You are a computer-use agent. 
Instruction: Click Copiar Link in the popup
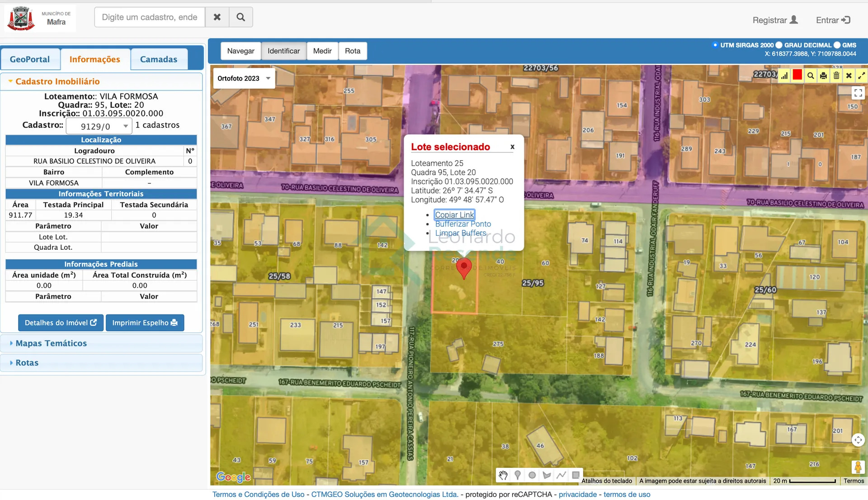(454, 215)
